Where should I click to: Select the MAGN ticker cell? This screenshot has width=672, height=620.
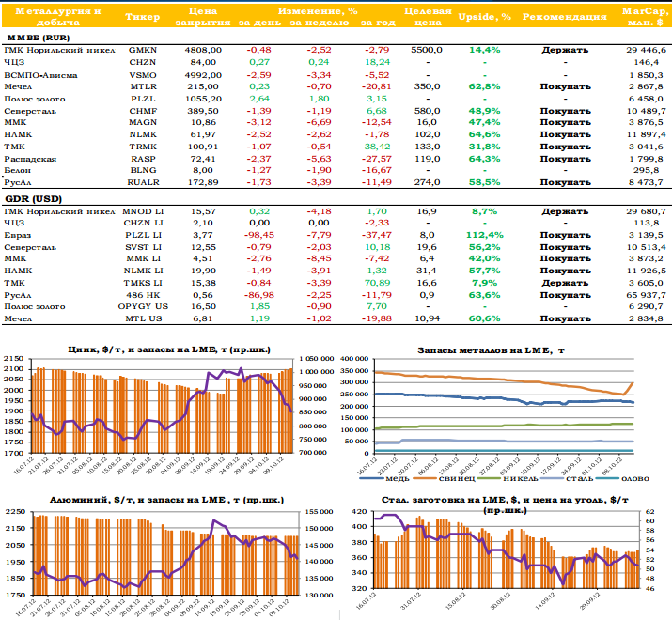tap(143, 122)
